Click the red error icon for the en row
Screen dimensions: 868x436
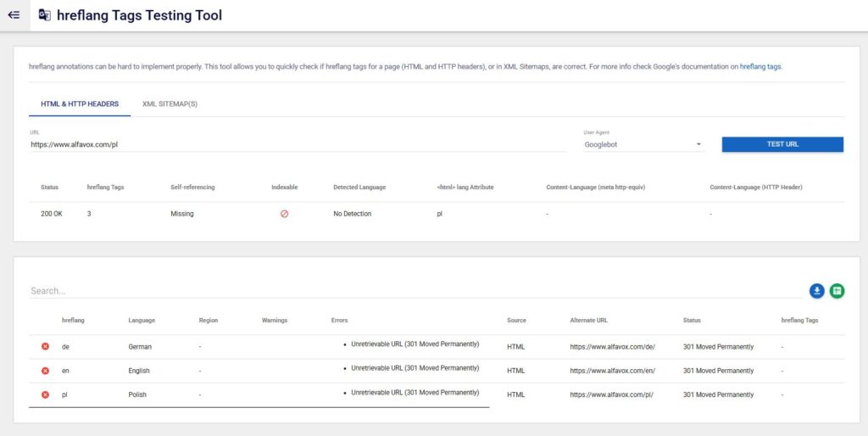(45, 371)
